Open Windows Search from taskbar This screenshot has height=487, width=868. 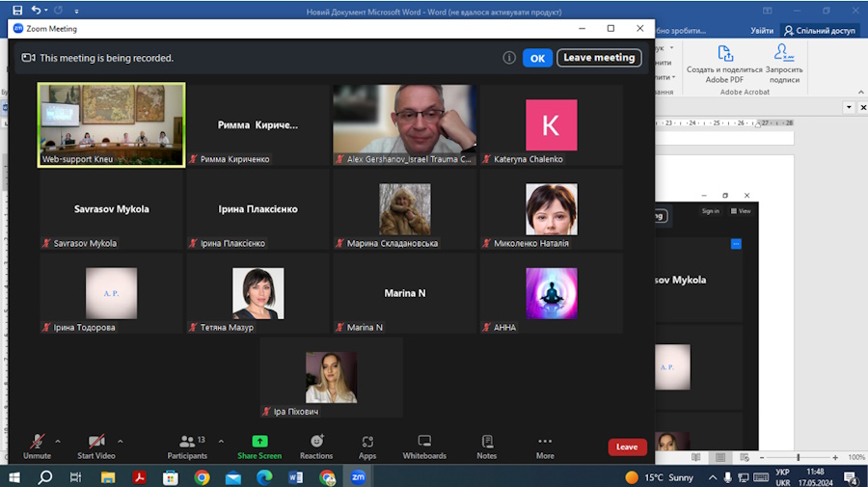[x=44, y=476]
